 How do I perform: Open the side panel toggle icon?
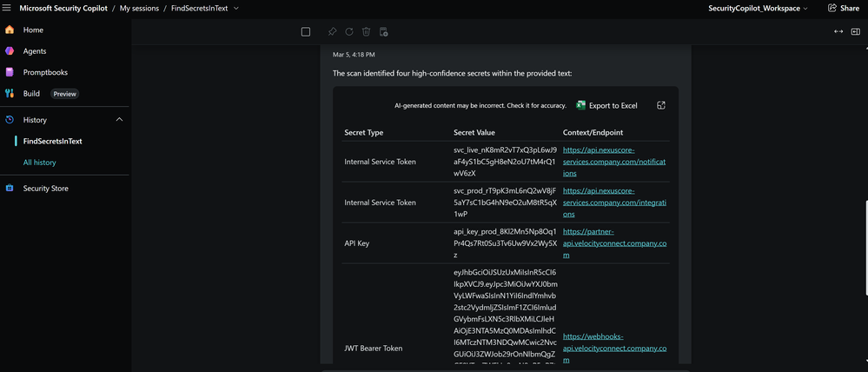pyautogui.click(x=855, y=31)
